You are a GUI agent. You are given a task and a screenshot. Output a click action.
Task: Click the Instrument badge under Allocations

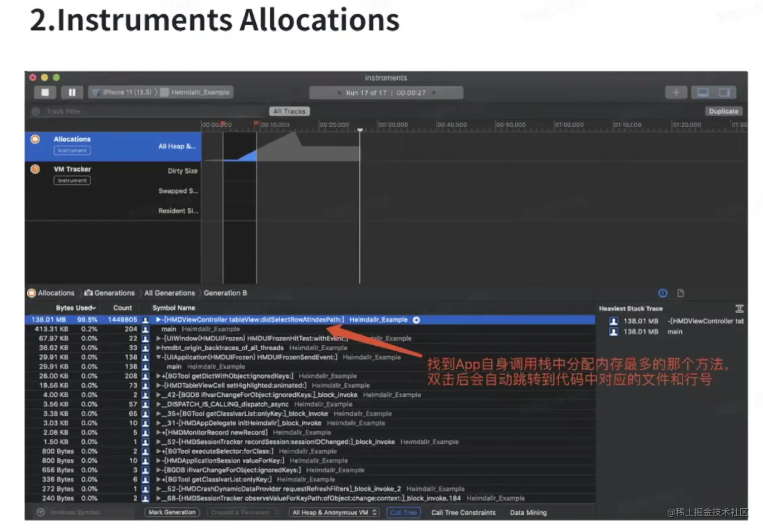(x=72, y=150)
